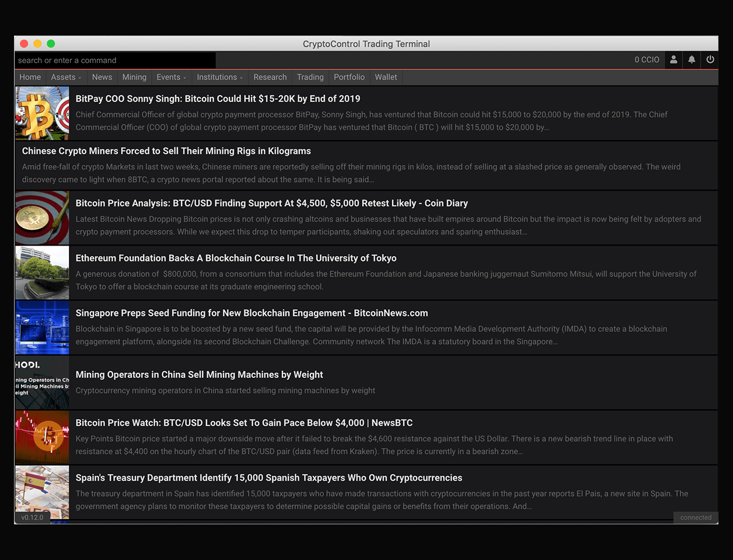Click the power logout icon
Screen dimensions: 733x560
point(710,60)
